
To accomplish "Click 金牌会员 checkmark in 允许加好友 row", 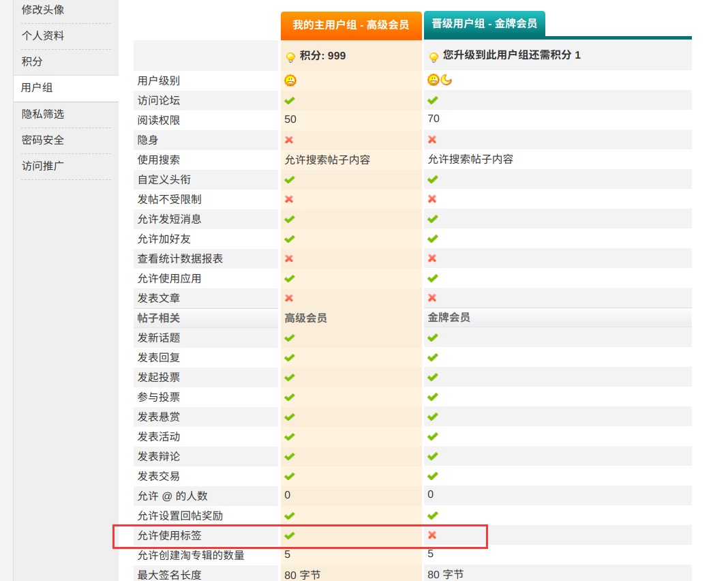I will click(x=433, y=239).
